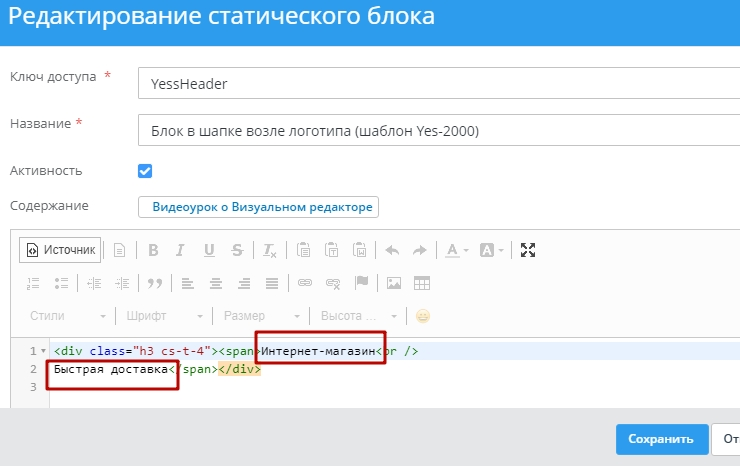Click the Сохранить button
Viewport: 740px width, 466px height.
[x=661, y=438]
